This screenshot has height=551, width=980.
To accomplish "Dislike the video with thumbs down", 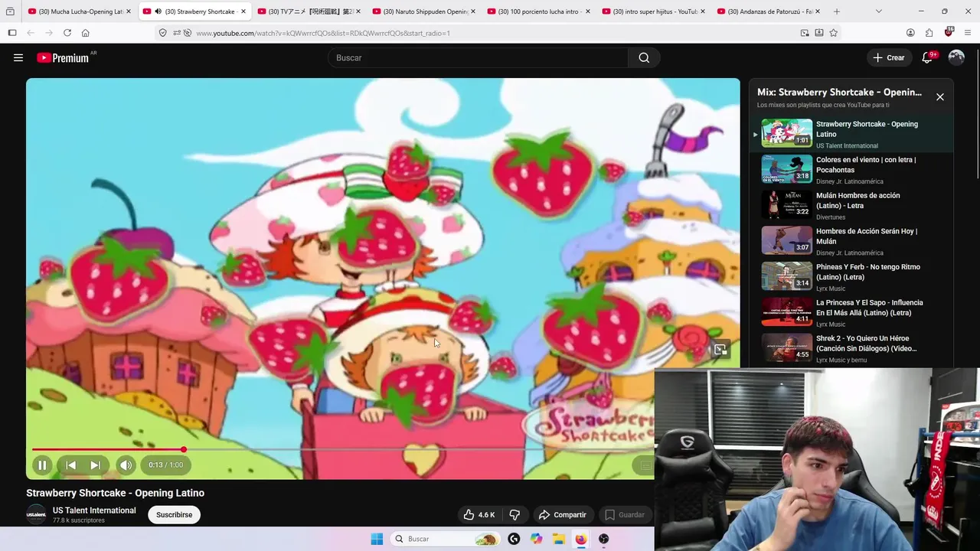I will click(x=514, y=515).
